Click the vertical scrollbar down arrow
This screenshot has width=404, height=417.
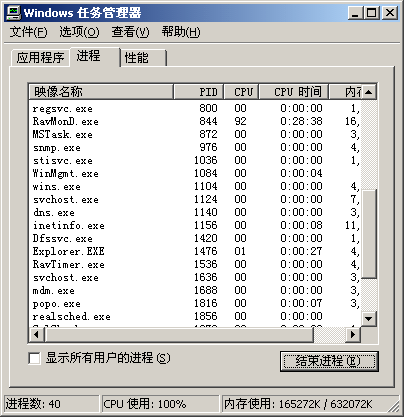point(369,319)
